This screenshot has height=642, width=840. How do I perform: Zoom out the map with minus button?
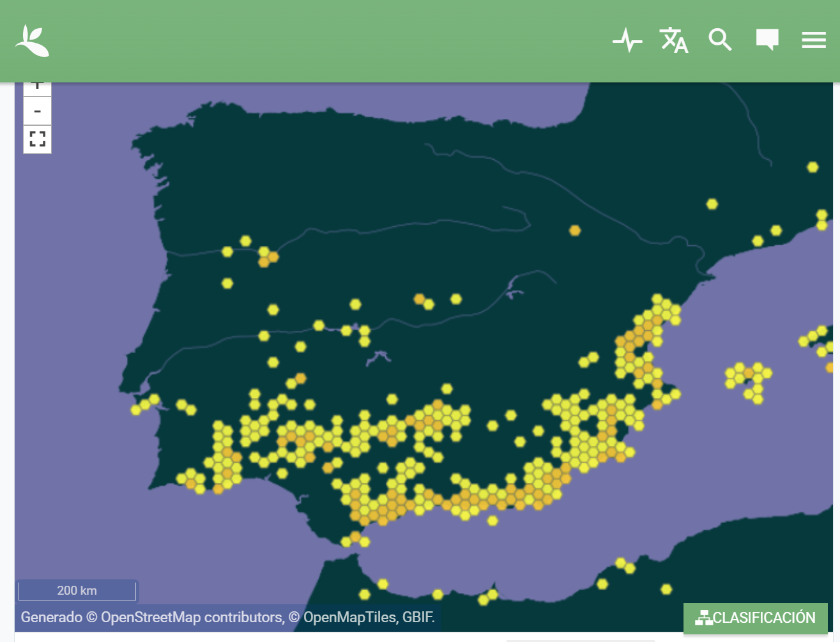38,112
